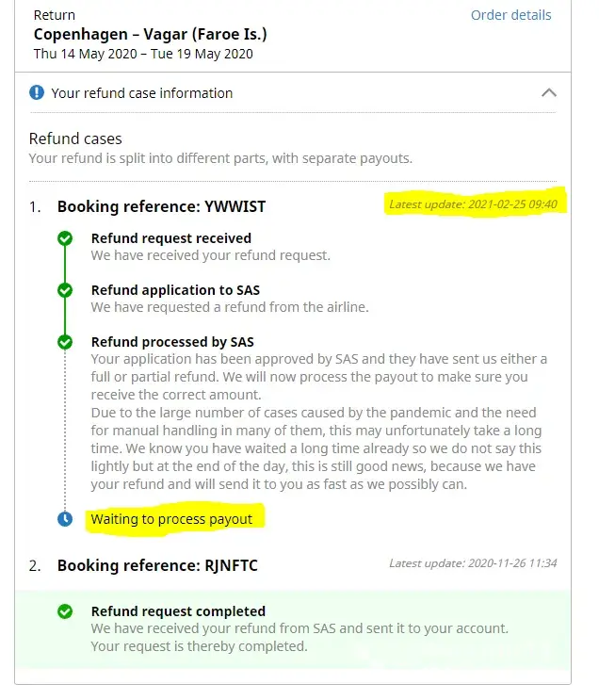
Task: Click the latest update 2020-11-26 11:34 timestamp
Action: tap(473, 563)
